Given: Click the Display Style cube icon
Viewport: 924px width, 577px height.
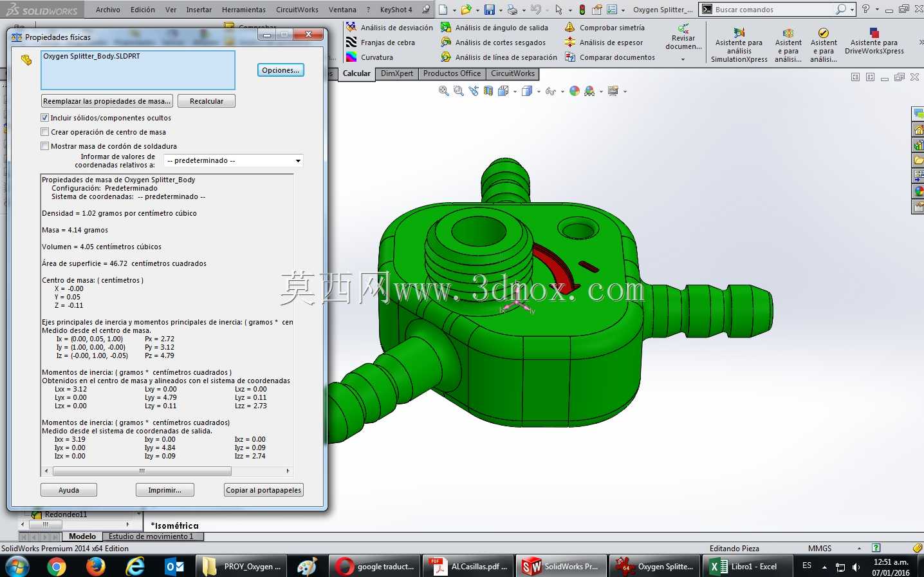Looking at the screenshot, I should coord(527,91).
